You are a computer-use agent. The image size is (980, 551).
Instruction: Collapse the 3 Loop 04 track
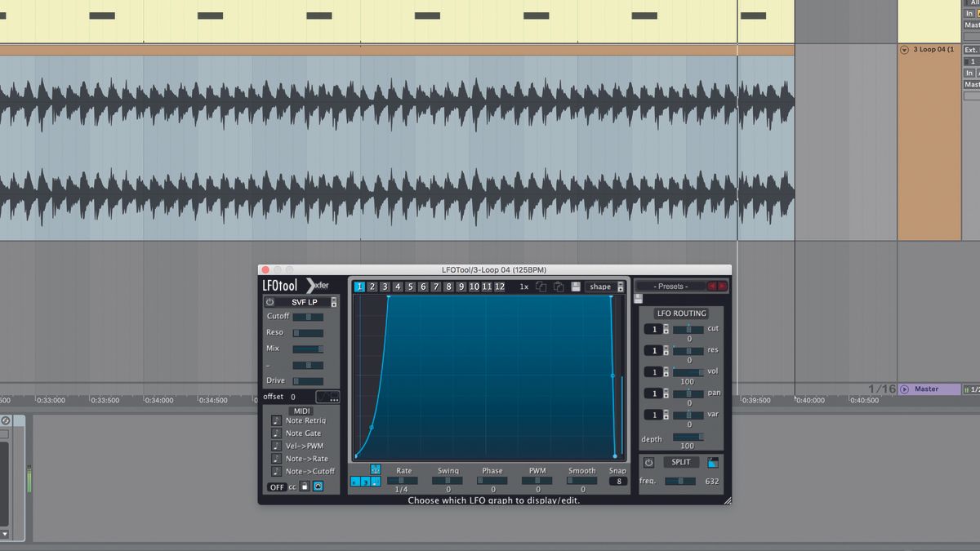point(904,50)
